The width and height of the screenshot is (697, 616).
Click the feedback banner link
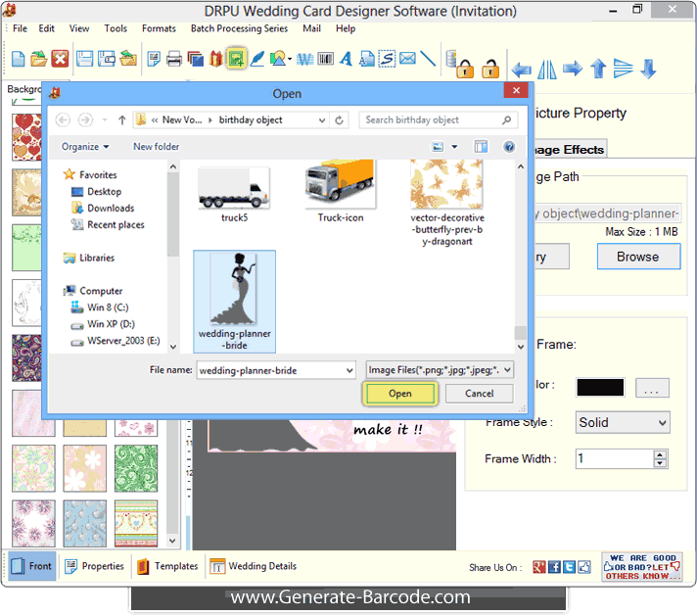tap(641, 567)
